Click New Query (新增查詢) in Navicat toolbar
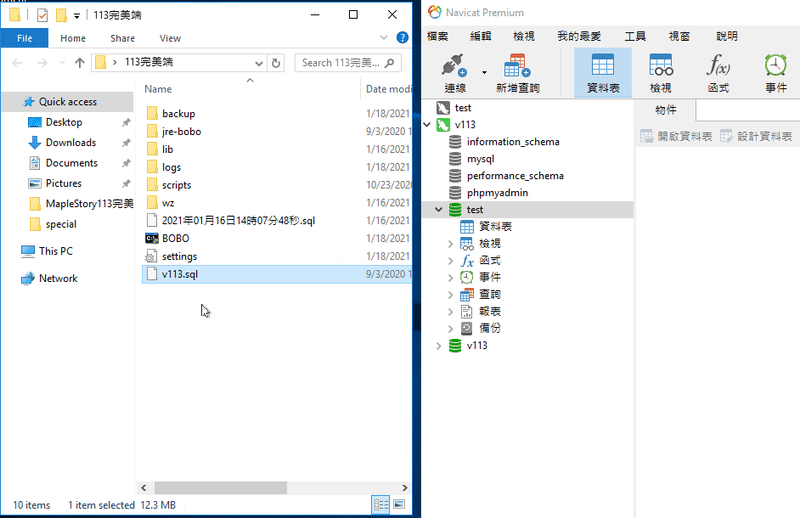Image resolution: width=800 pixels, height=518 pixels. (x=517, y=72)
